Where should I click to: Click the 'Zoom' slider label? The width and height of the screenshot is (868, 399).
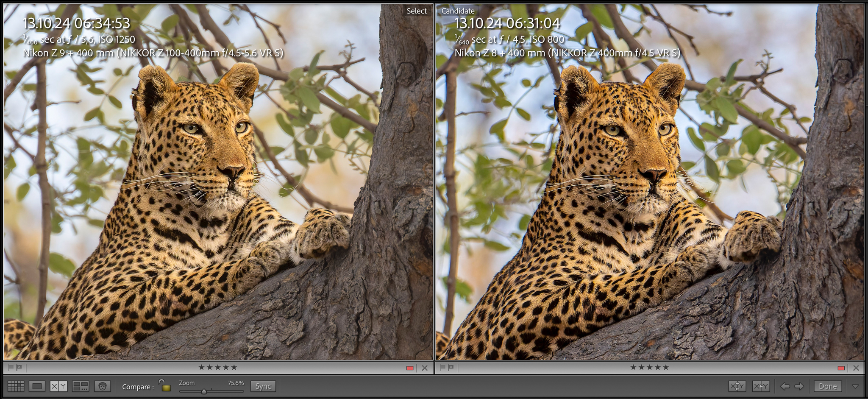pos(187,383)
